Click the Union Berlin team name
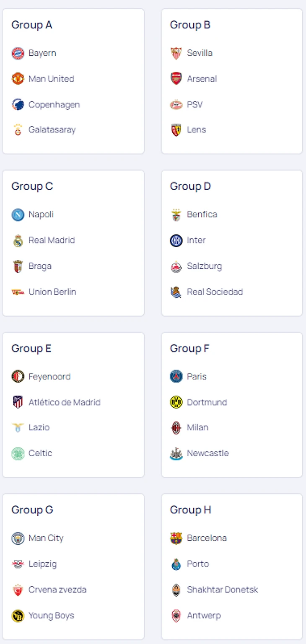 coord(52,292)
